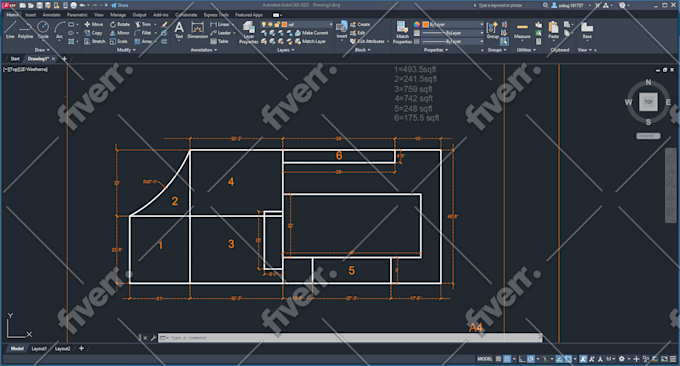
Task: Click the Match Layer button
Action: [x=311, y=42]
